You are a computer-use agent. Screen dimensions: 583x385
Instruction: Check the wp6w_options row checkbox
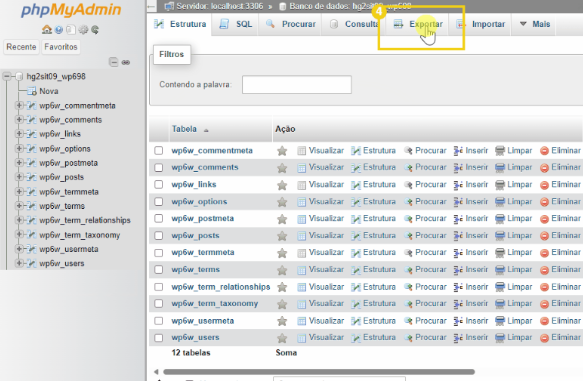[x=159, y=202]
